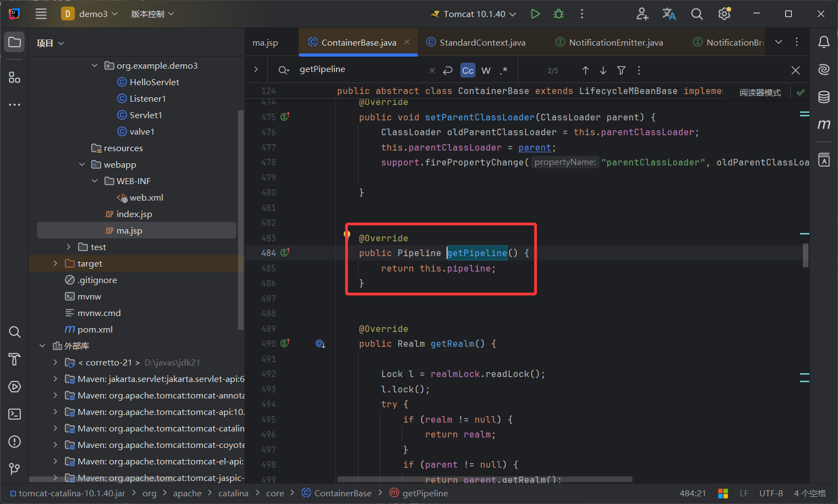Click ContainerBase in the breadcrumb bar
The image size is (838, 504).
point(343,494)
